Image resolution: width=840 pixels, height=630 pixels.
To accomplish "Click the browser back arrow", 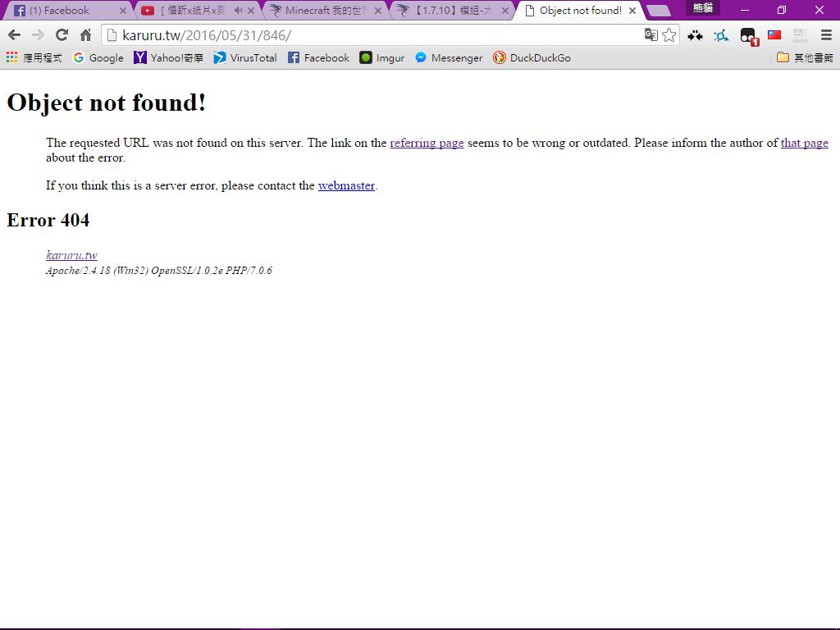I will coord(14,35).
